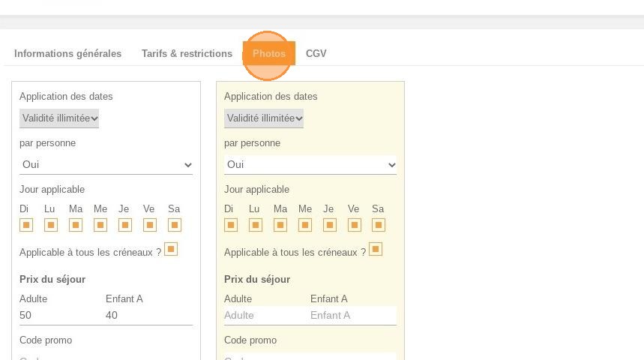Viewport: 644px width, 360px height.
Task: Focus empty Adulte field in yellow panel
Action: (267, 315)
